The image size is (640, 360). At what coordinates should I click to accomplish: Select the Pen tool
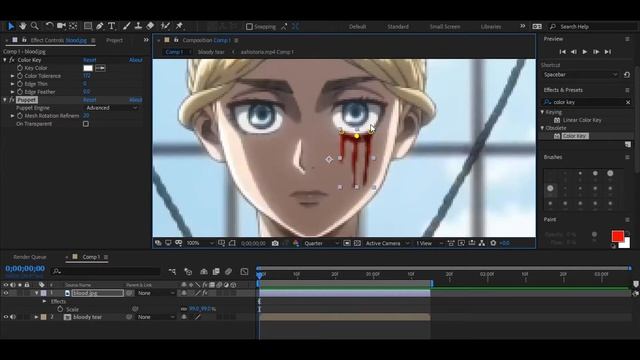(x=100, y=26)
